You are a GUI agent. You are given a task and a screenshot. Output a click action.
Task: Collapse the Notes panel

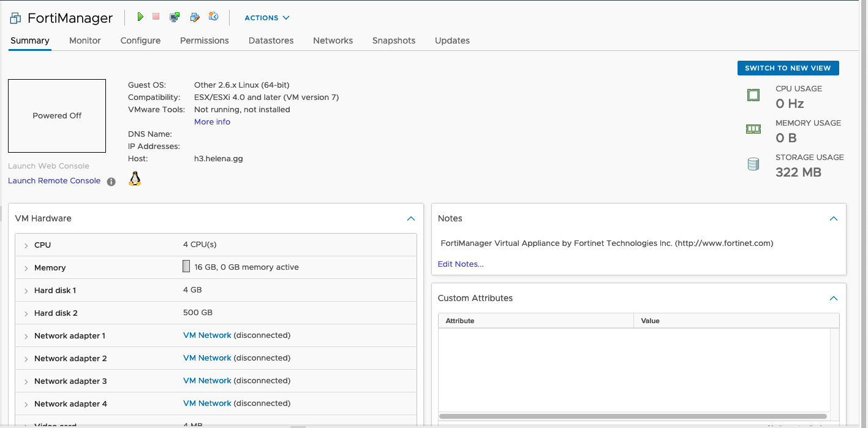833,218
